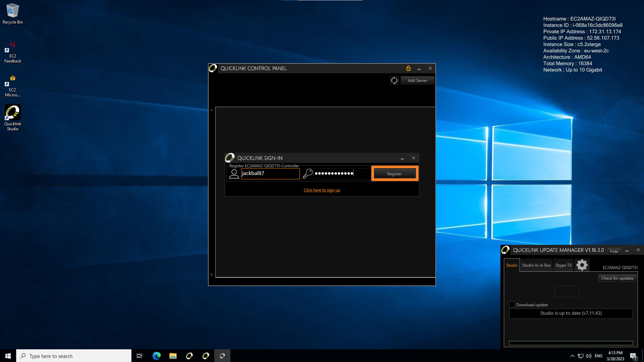Click the first Quicklink icon on the taskbar

tap(189, 356)
